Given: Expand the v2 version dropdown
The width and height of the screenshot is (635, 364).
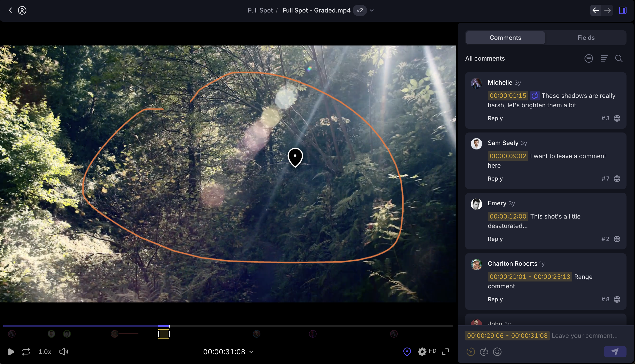Looking at the screenshot, I should 372,11.
